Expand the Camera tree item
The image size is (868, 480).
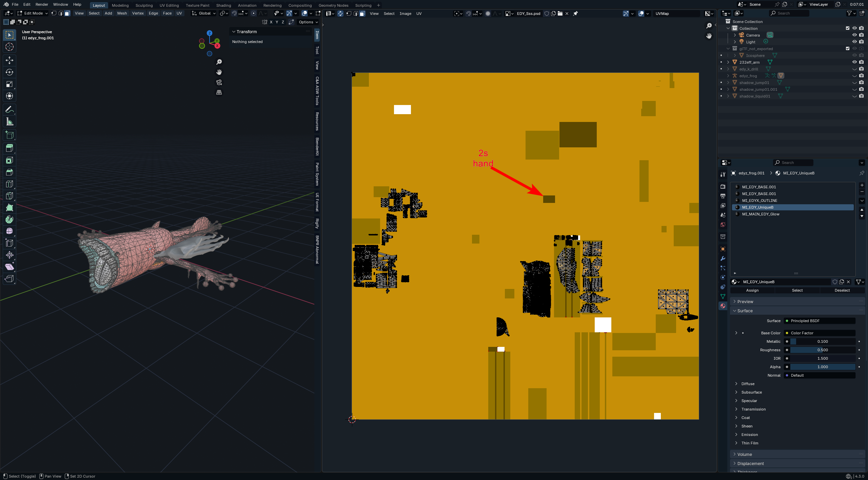[x=735, y=35]
